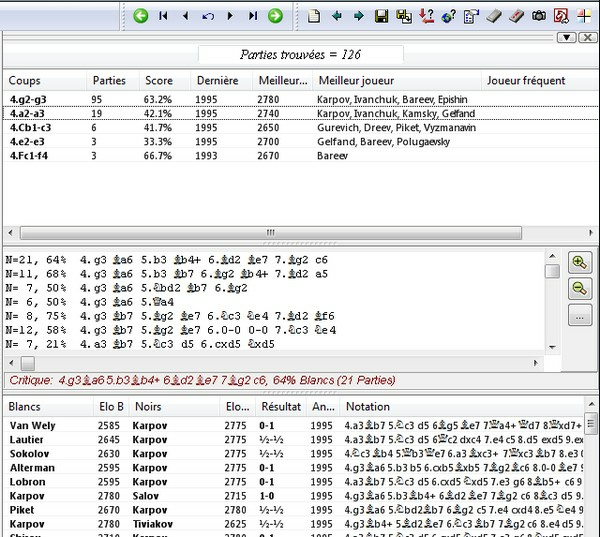Jump to the last move of game

(253, 16)
